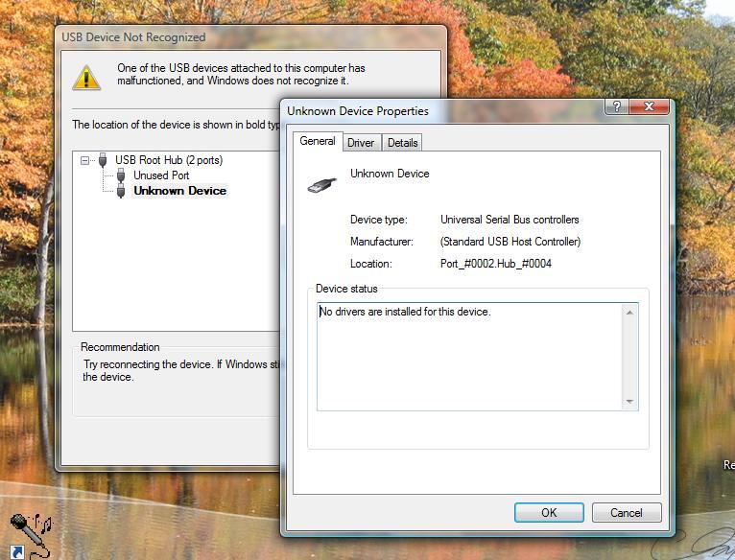Dismiss the dialog using Cancel
Viewport: 735px width, 560px height.
(x=626, y=512)
